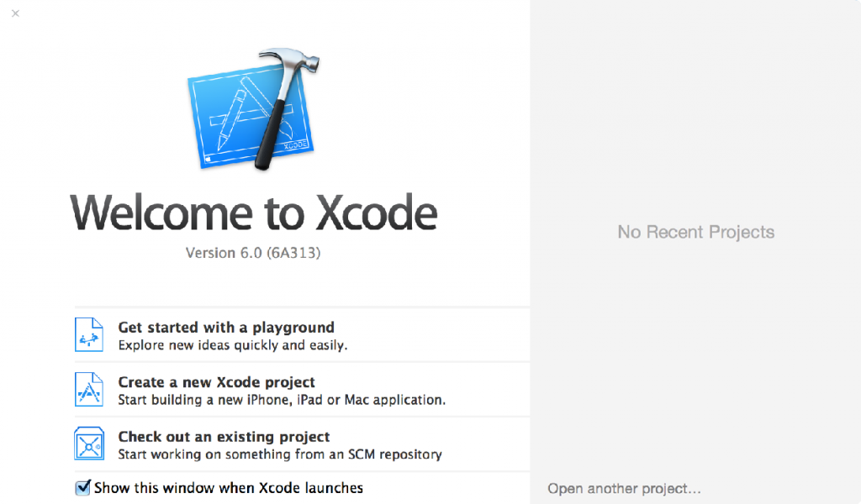This screenshot has height=504, width=861.
Task: Select "Get started with a playground" title
Action: point(225,328)
